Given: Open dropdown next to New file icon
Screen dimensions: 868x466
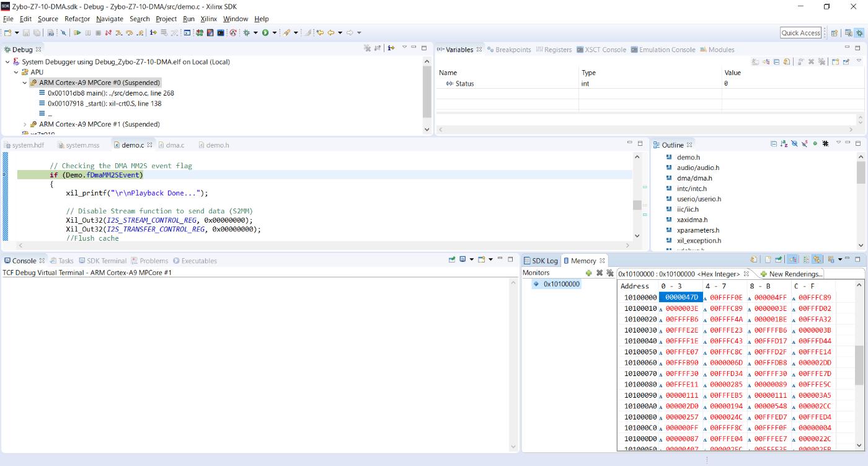Looking at the screenshot, I should (x=17, y=32).
